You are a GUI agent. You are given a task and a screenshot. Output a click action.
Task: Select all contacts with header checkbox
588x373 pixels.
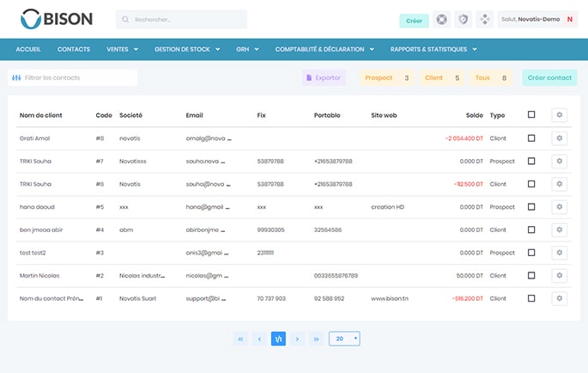531,114
